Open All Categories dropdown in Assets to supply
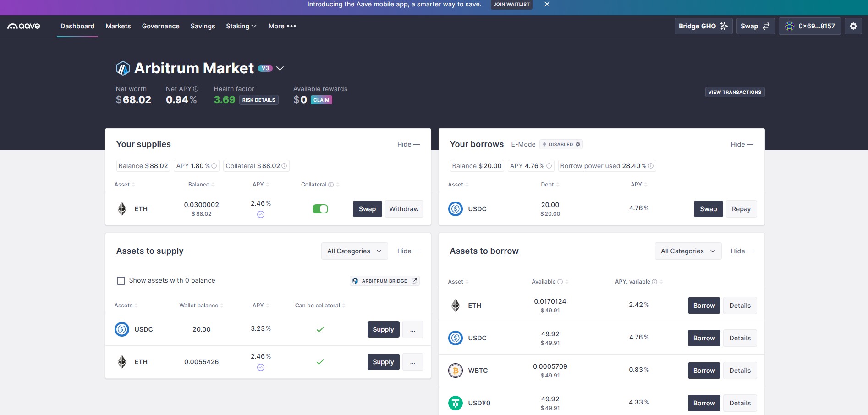Viewport: 868px width, 415px height. click(x=354, y=251)
